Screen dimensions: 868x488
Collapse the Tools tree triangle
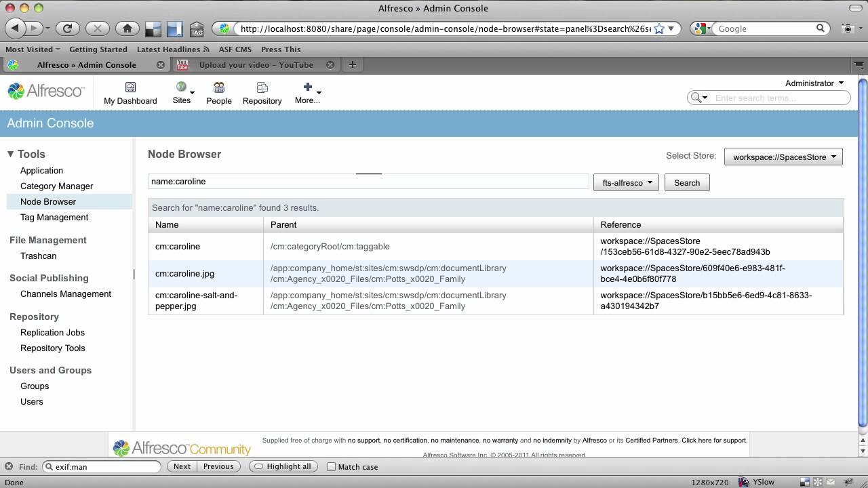(x=10, y=154)
